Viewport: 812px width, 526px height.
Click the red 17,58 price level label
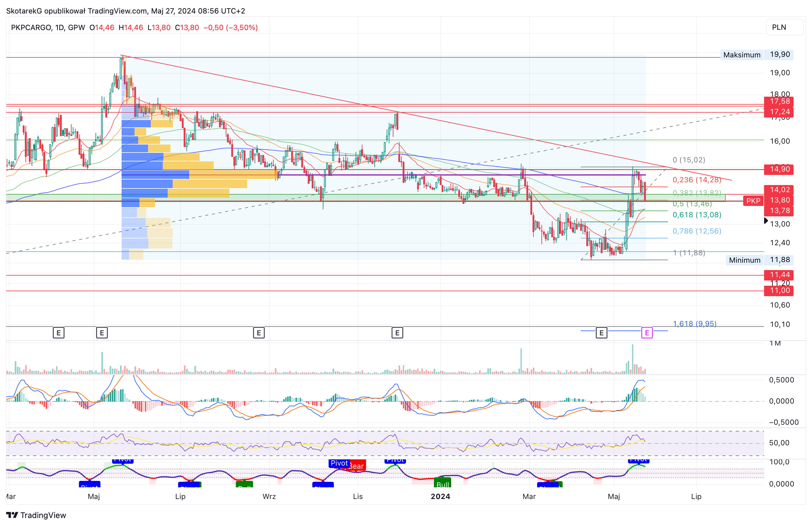[x=779, y=101]
